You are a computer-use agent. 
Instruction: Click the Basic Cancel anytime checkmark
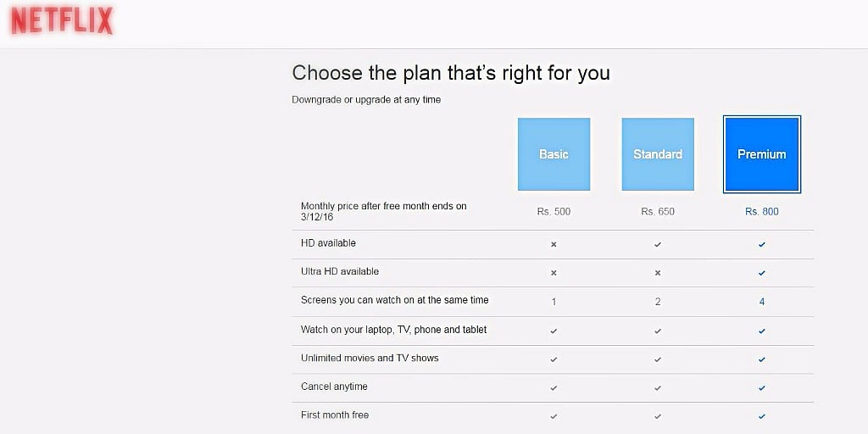(554, 387)
